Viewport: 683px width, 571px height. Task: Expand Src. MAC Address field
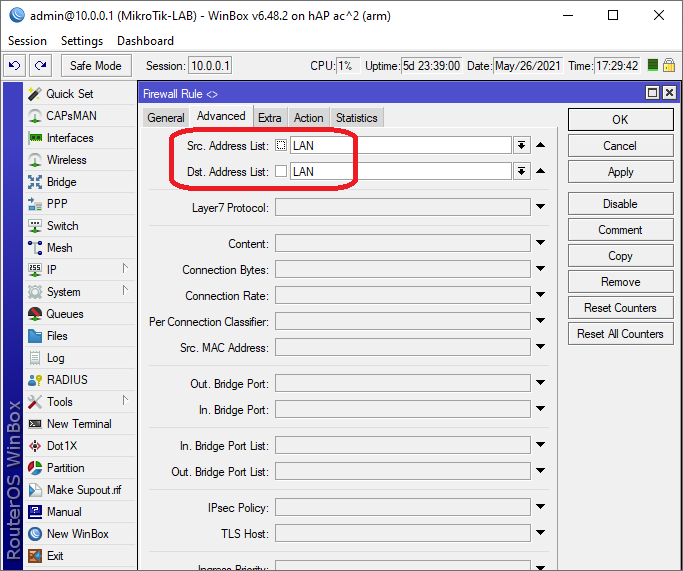[541, 347]
